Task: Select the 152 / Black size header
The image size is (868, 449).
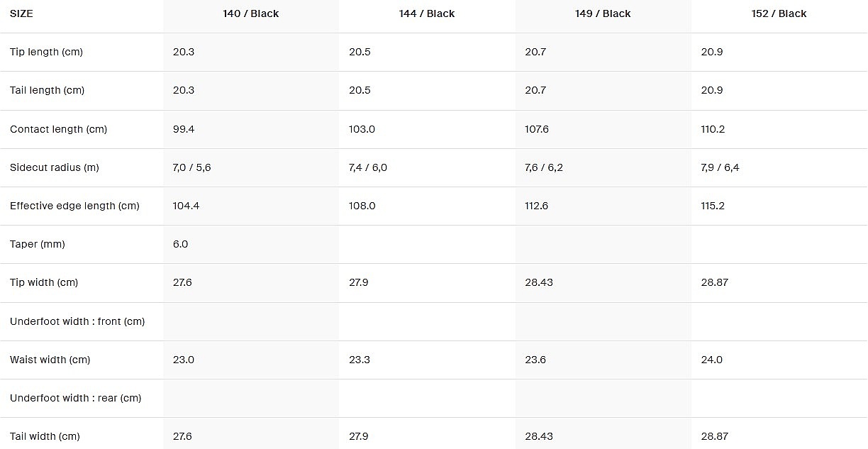Action: [779, 13]
